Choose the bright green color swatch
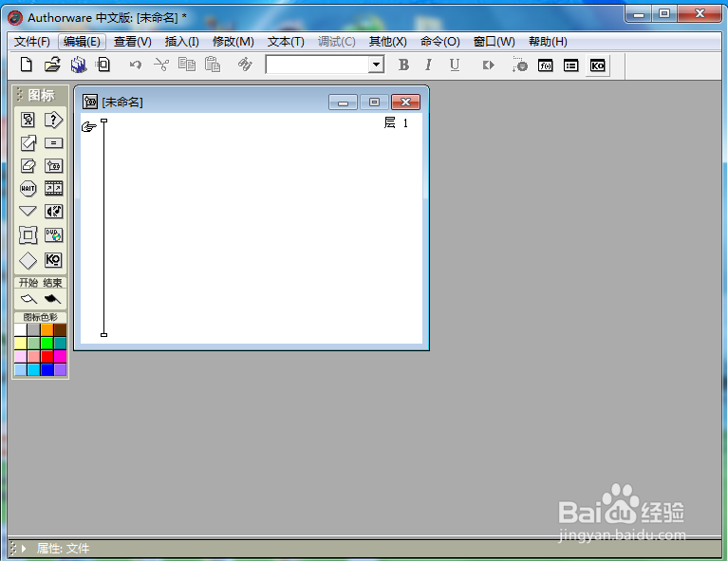 [x=47, y=344]
